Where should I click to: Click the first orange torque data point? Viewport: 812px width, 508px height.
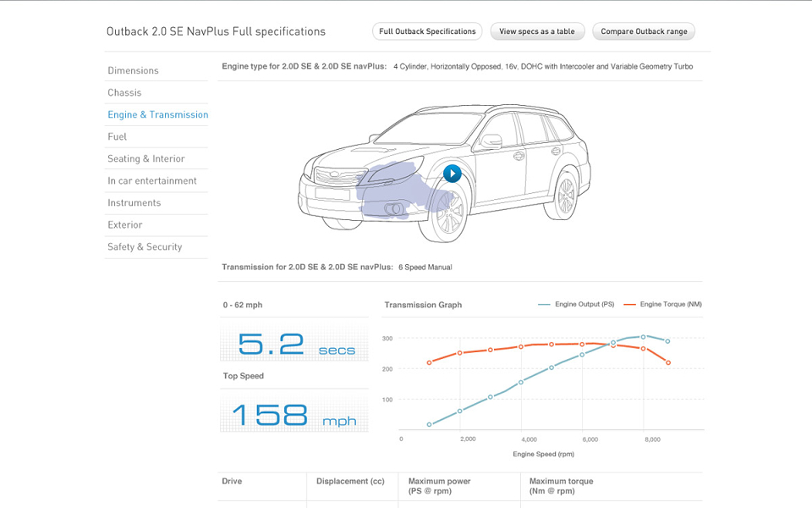430,362
